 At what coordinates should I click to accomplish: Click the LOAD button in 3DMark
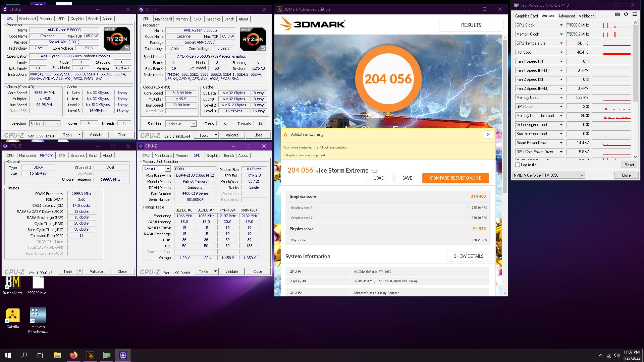point(379,178)
